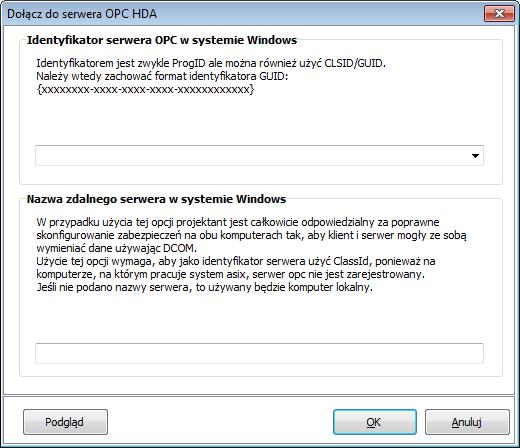Click the line Jeśli nie podano nazwy serwera
Image resolution: width=520 pixels, height=448 pixels.
204,287
